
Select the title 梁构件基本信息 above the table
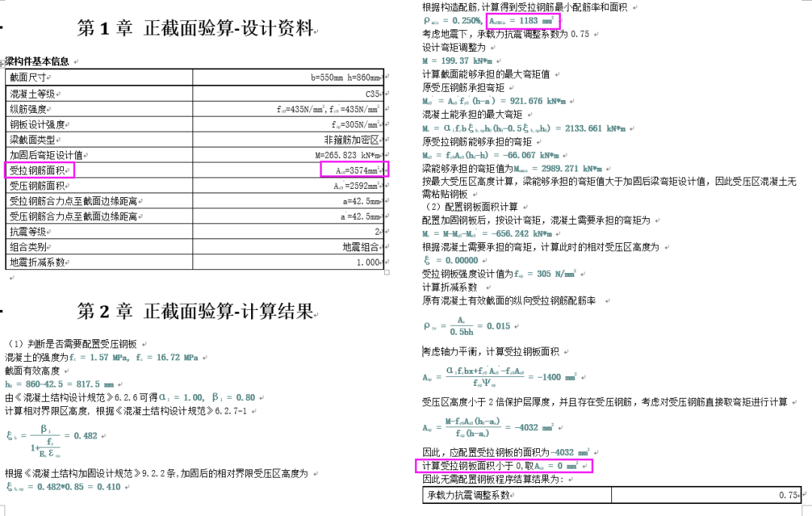37,62
